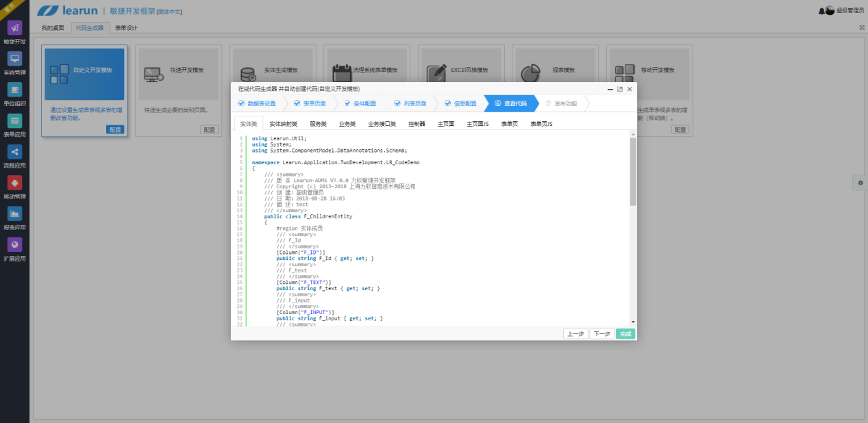Select the 单位组织 sidebar icon

[x=14, y=90]
